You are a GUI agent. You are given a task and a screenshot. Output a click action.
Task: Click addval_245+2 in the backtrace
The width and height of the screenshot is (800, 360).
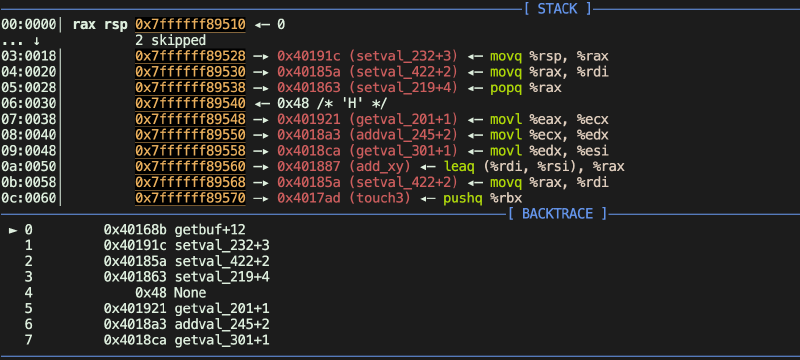(222, 324)
